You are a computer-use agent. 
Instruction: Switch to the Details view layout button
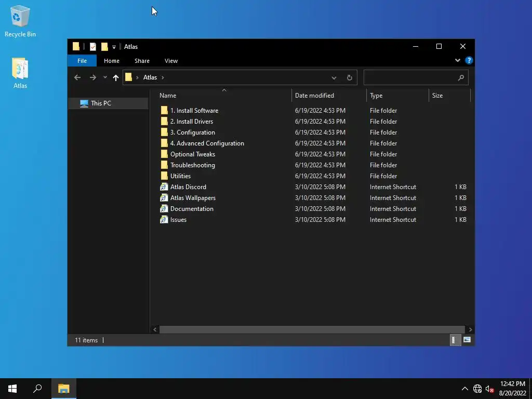[455, 340]
